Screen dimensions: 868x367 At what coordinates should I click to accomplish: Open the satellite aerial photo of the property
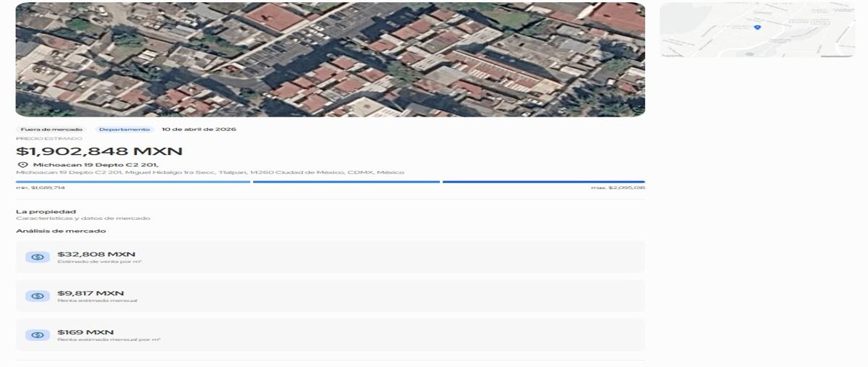(330, 59)
